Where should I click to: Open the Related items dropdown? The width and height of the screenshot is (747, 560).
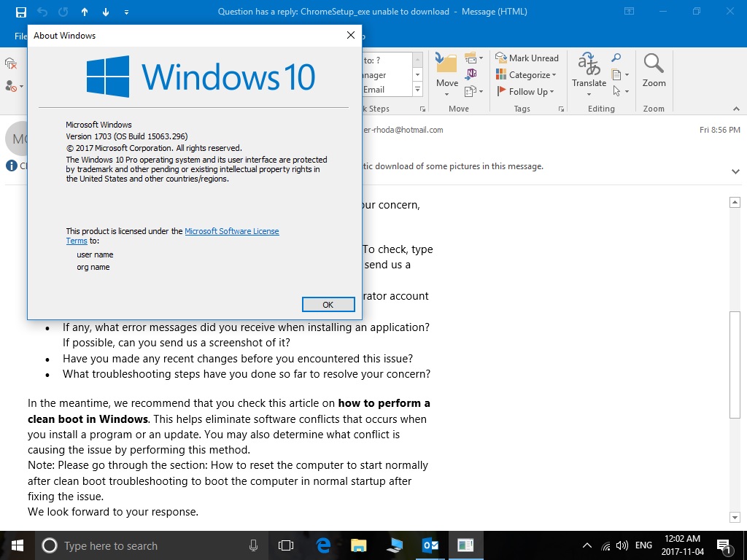point(620,75)
